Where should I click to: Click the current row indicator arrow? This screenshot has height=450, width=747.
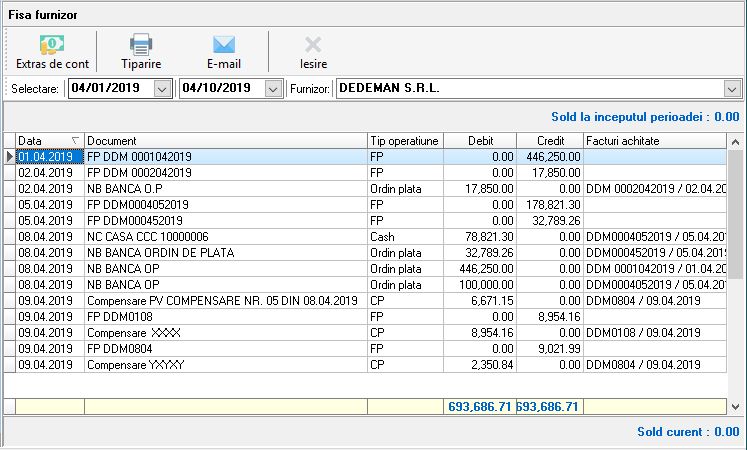point(10,157)
